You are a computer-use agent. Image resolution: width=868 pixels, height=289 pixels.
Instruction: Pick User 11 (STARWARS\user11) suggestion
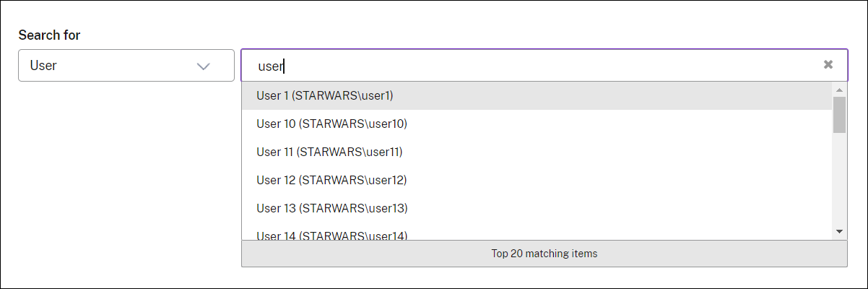pos(329,152)
